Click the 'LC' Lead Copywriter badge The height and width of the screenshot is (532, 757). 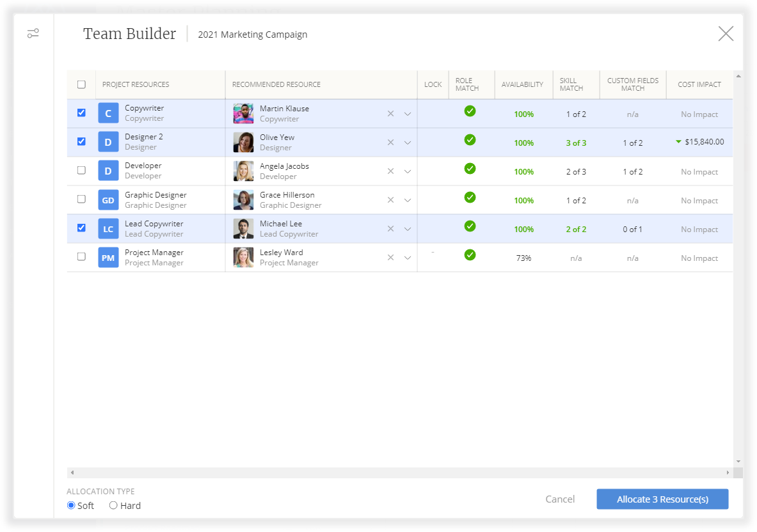108,228
